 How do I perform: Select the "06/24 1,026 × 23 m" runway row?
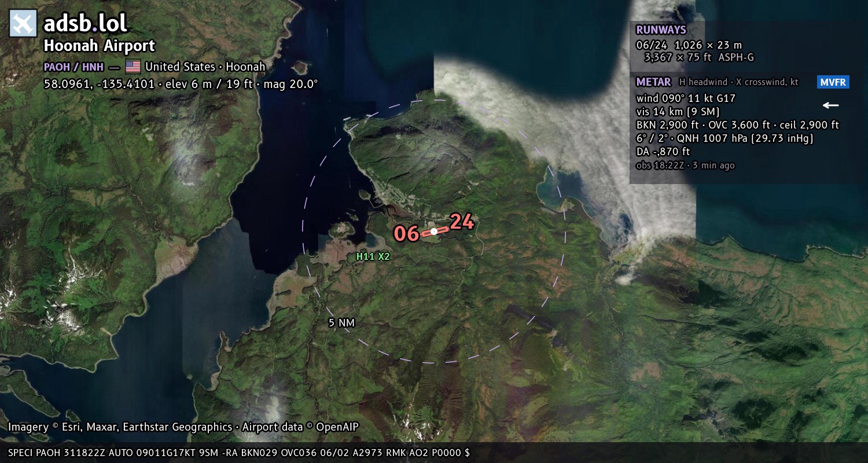(x=689, y=45)
